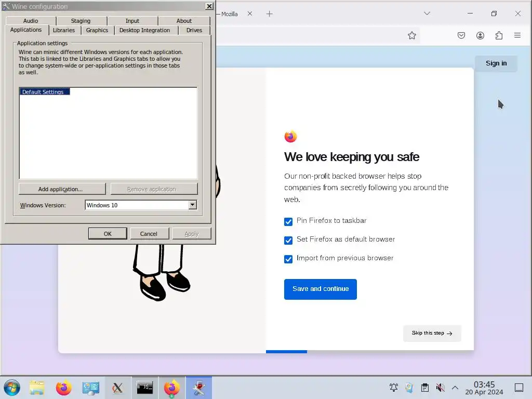The image size is (532, 399).
Task: Switch to the terminal taskbar window
Action: click(x=145, y=388)
